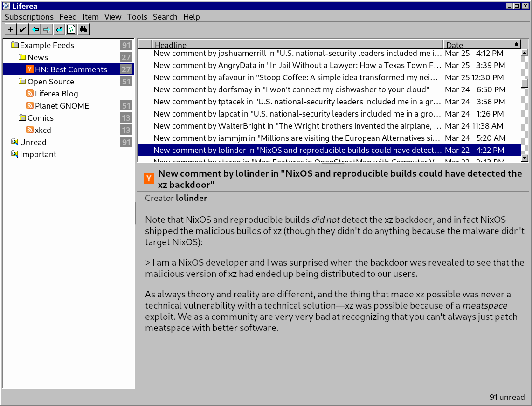The width and height of the screenshot is (532, 406).
Task: Click the item list scroll down arrow
Action: pyautogui.click(x=525, y=158)
